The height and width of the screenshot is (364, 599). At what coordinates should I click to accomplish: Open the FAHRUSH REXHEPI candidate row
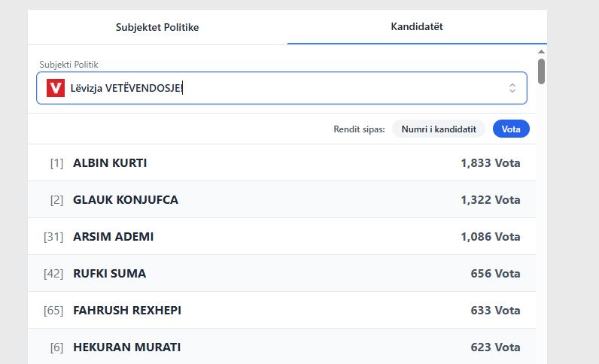281,311
